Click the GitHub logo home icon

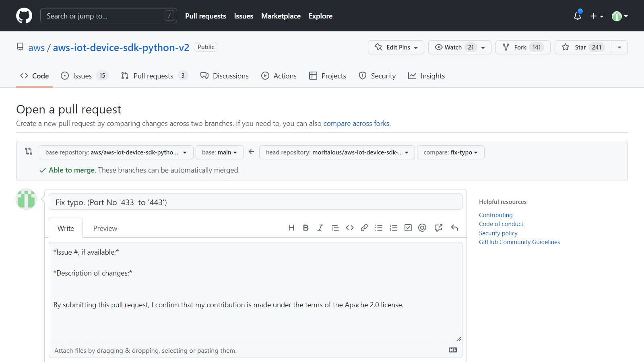click(24, 16)
